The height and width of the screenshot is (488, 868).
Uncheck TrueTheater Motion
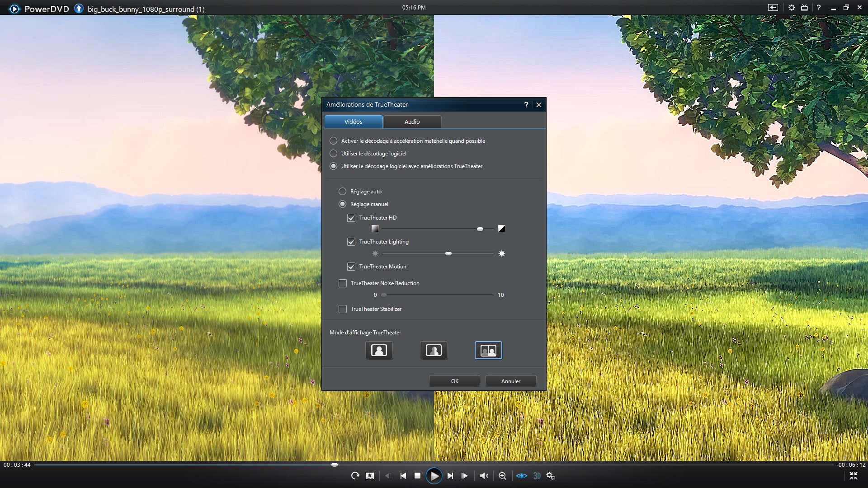point(351,267)
